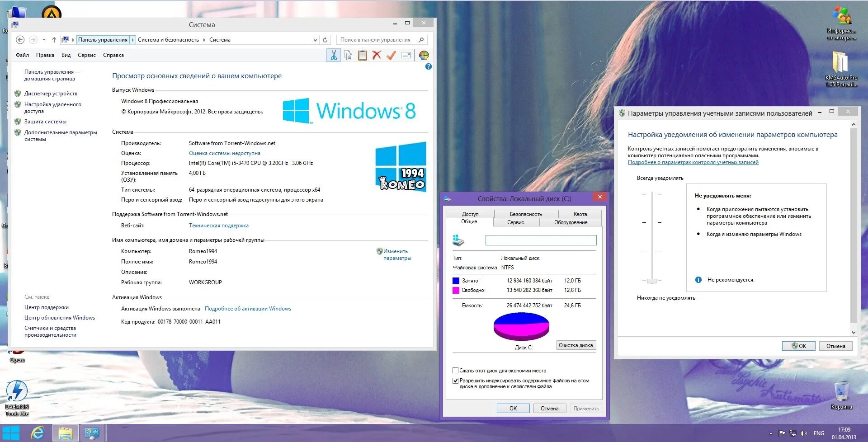
Task: Click the network tray icon
Action: (x=793, y=433)
